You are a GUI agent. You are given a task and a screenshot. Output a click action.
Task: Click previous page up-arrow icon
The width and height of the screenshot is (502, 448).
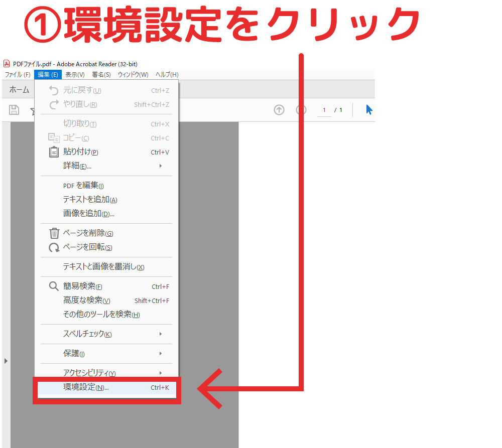pos(279,110)
